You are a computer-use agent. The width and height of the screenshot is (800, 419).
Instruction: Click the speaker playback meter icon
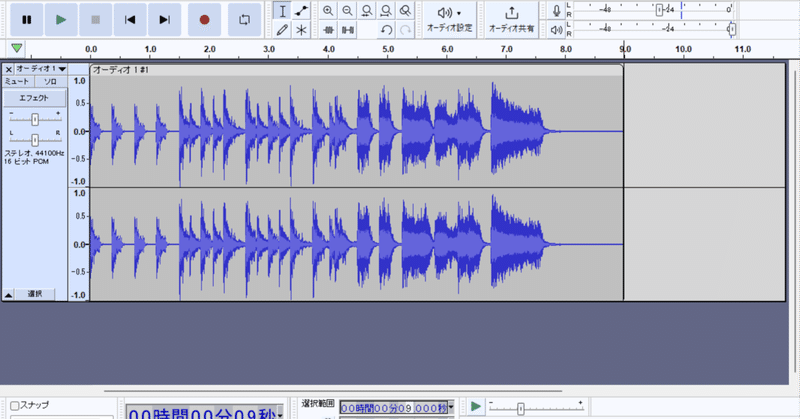(x=556, y=30)
